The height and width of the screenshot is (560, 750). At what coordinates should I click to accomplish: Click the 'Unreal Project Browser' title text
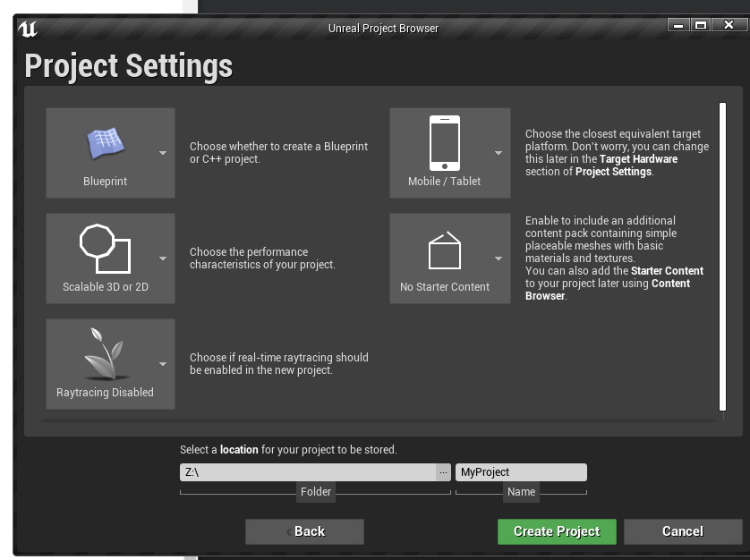[x=383, y=29]
